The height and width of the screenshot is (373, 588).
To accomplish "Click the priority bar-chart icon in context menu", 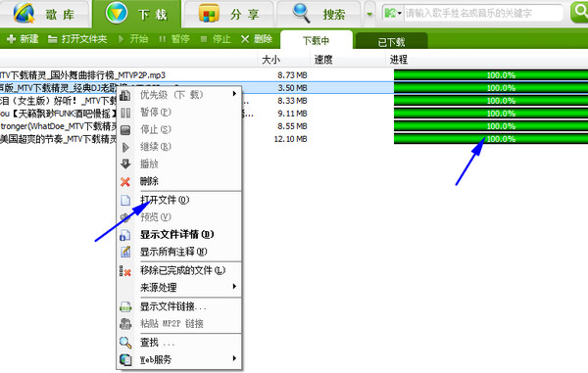I will [x=125, y=96].
